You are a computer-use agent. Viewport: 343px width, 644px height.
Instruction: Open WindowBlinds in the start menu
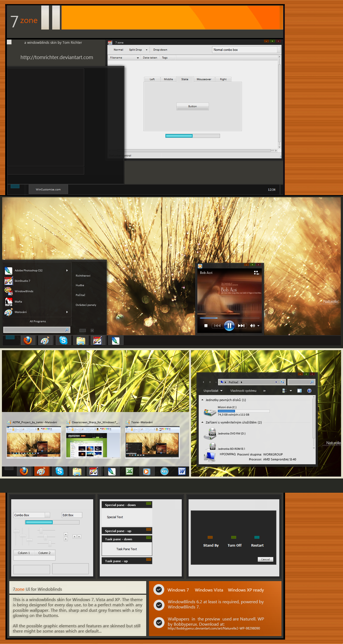click(x=37, y=291)
